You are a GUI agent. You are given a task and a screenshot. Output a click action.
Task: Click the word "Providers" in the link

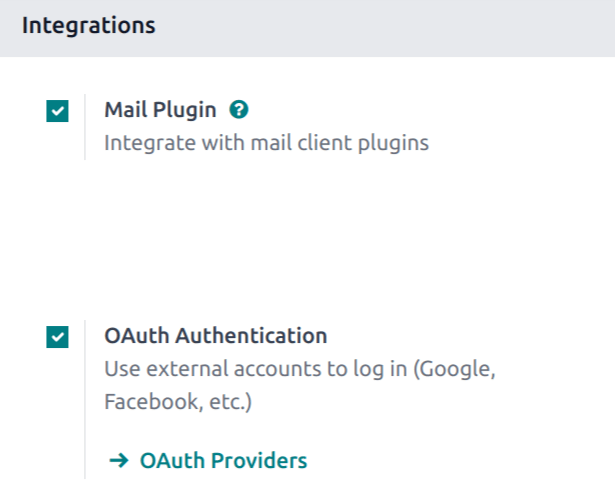point(254,460)
